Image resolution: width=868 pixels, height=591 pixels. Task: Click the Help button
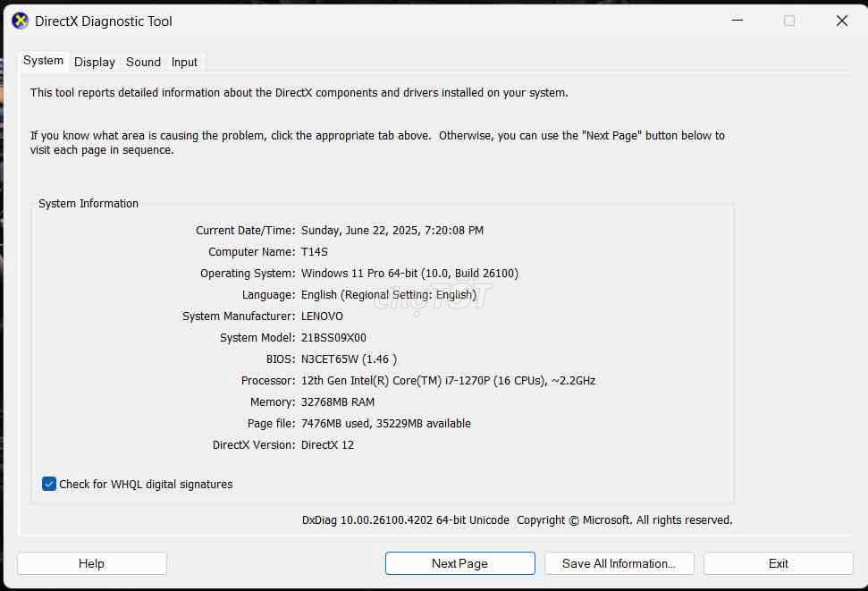[92, 563]
